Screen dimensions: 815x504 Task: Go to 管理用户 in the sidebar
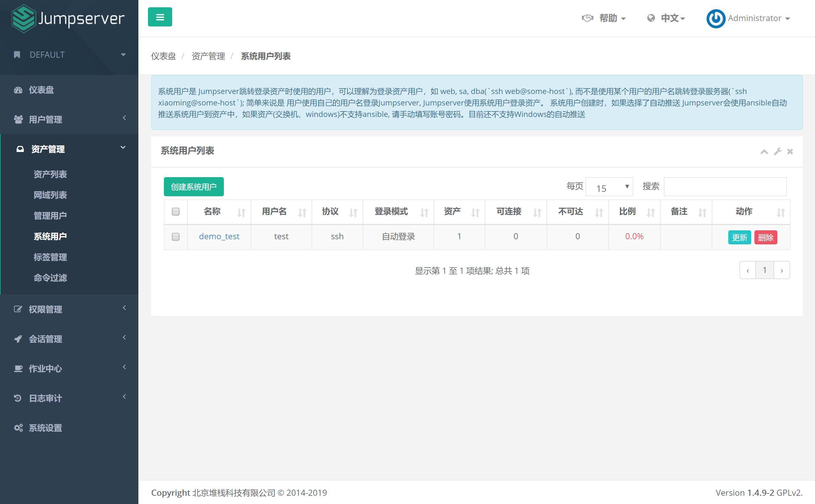click(x=50, y=216)
